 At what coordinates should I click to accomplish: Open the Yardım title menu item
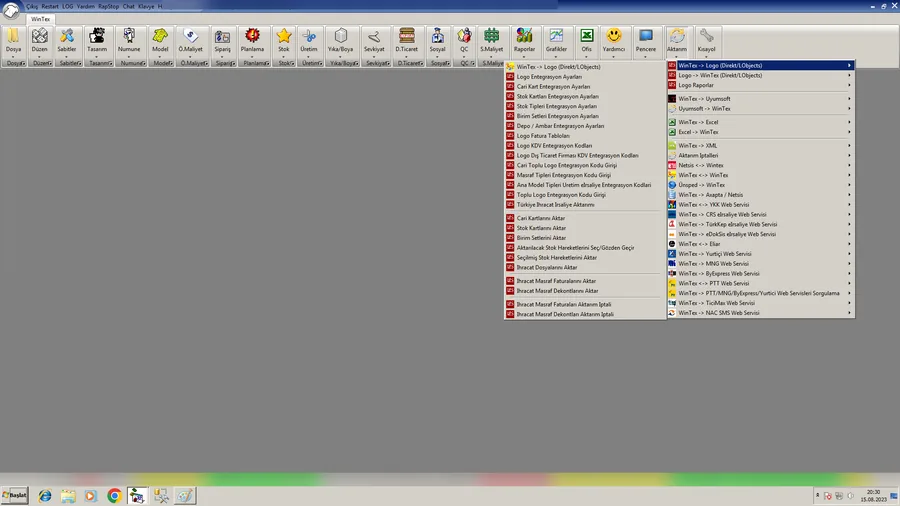pyautogui.click(x=86, y=6)
